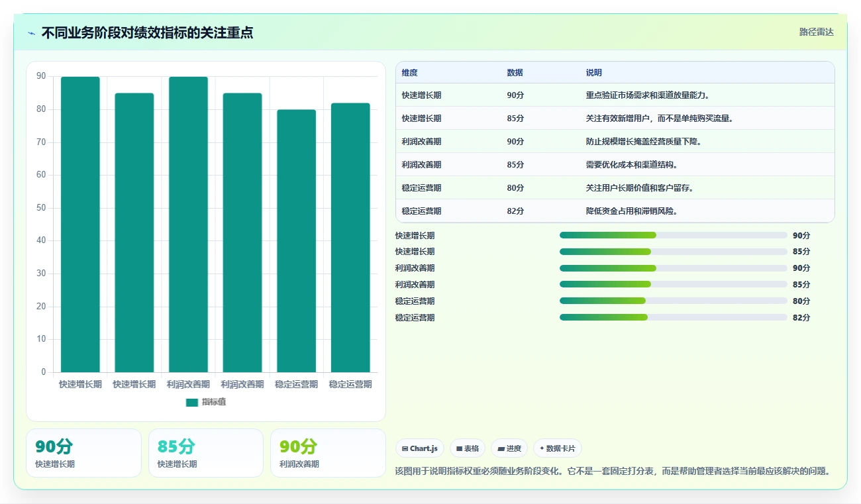The width and height of the screenshot is (861, 504).
Task: Click the 稳定运营期 progress bar showing 80分
Action: 674,301
